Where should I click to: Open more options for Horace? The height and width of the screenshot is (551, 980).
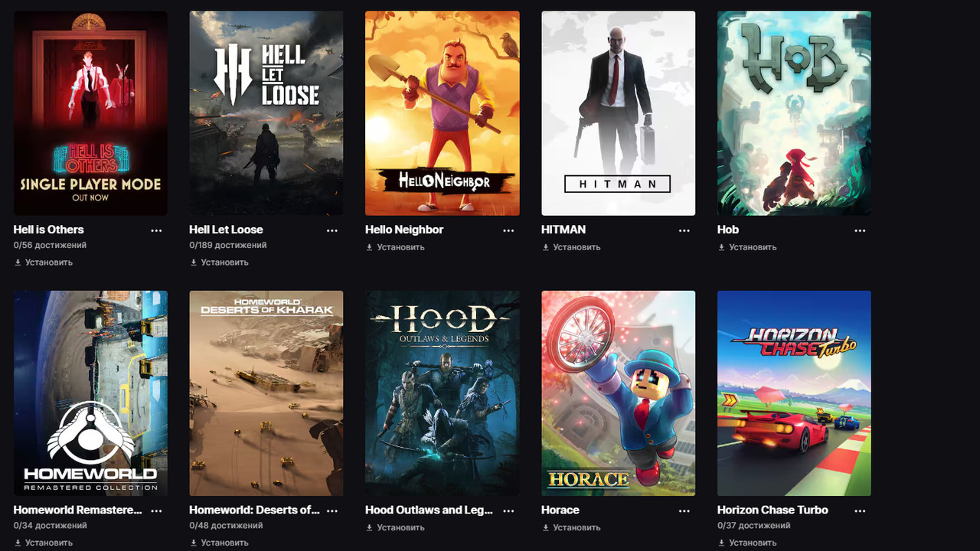(x=684, y=510)
